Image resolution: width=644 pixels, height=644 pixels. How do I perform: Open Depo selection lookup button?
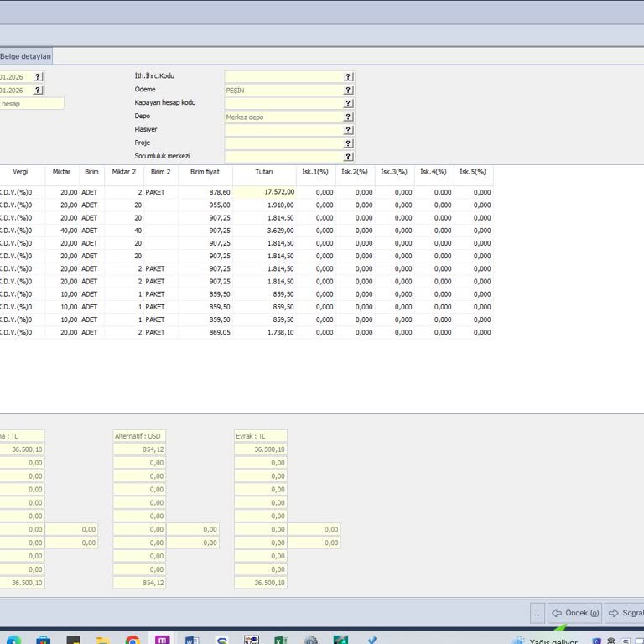348,117
